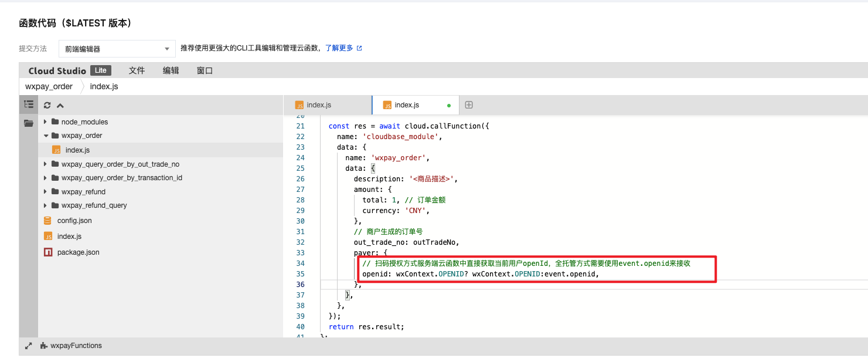Open the folder explorer sidebar icon

coord(28,123)
